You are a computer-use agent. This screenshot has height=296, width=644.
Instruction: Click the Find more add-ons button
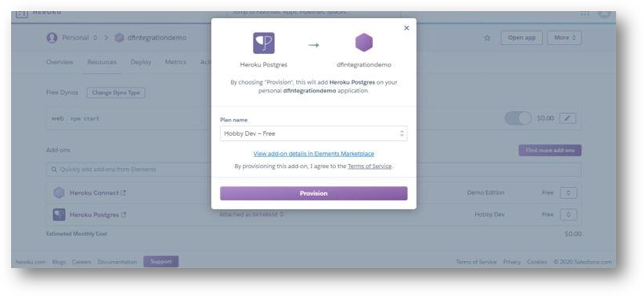[x=550, y=150]
